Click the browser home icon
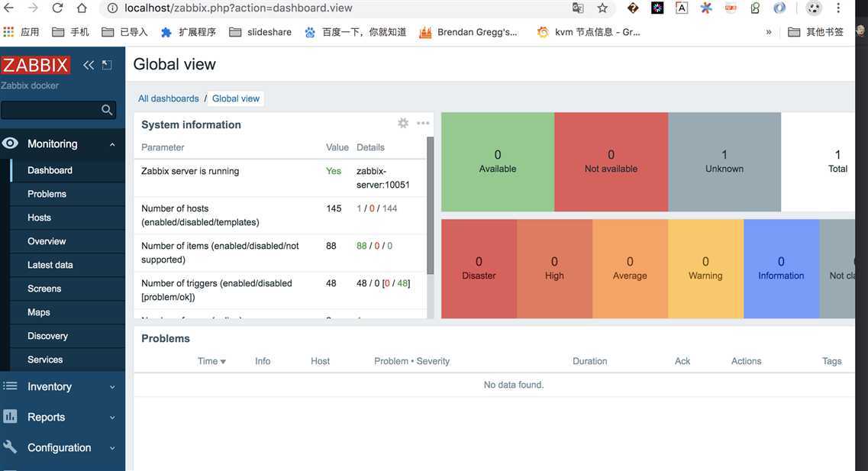The height and width of the screenshot is (471, 868). click(x=82, y=8)
